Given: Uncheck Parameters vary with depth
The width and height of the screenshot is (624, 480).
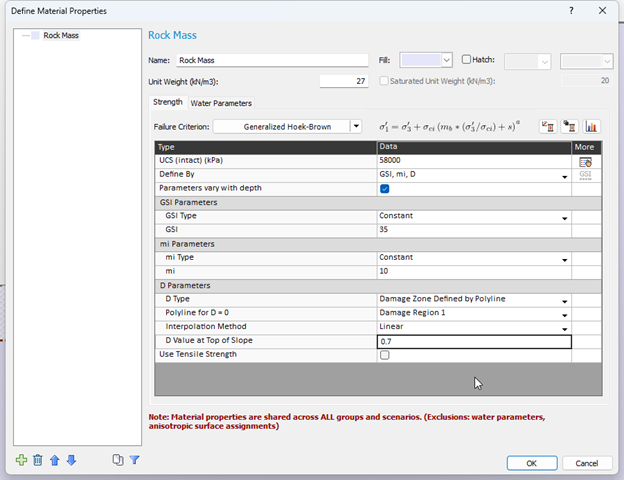Looking at the screenshot, I should coord(385,188).
